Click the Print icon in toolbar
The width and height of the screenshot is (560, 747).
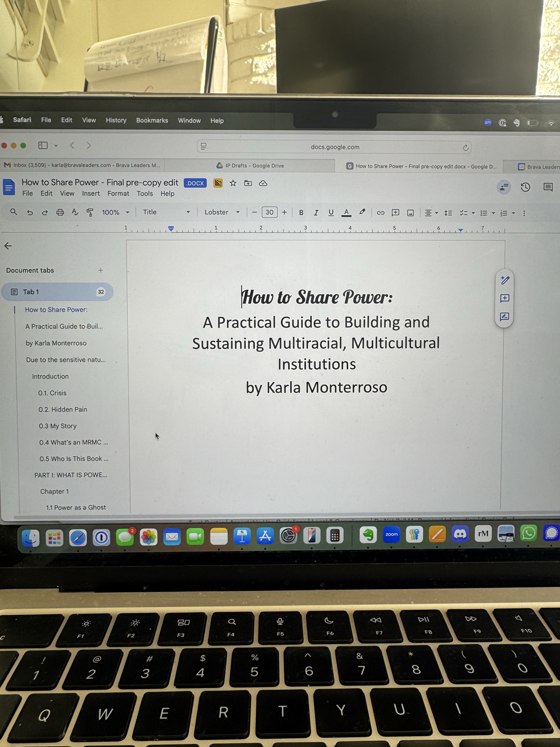coord(60,213)
